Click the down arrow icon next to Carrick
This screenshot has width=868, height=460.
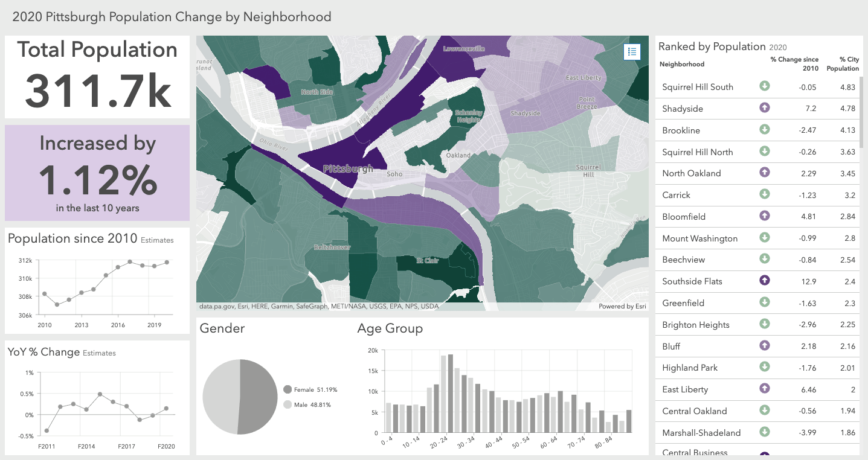point(765,194)
